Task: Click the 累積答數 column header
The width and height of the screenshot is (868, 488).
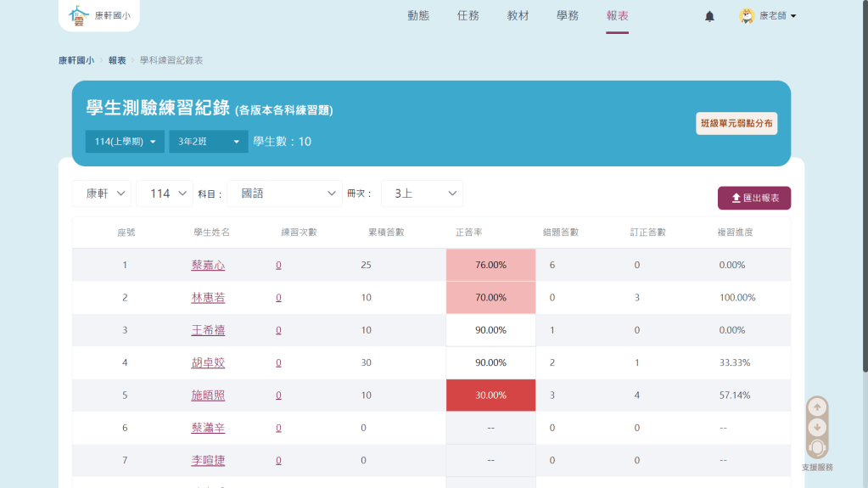Action: click(386, 233)
